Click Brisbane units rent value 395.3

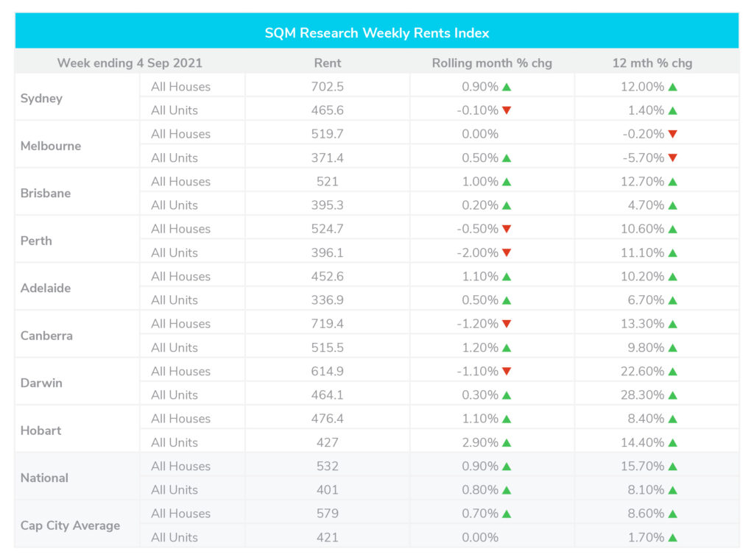327,205
